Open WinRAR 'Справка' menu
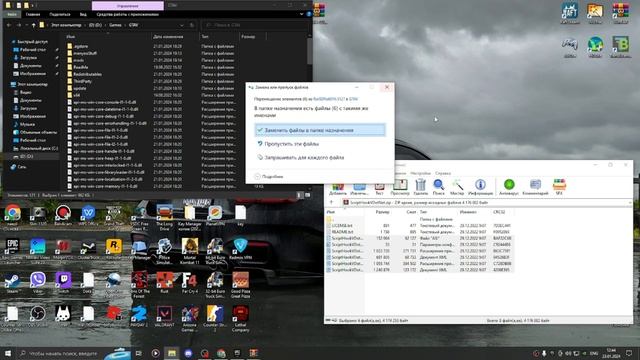 click(x=443, y=173)
